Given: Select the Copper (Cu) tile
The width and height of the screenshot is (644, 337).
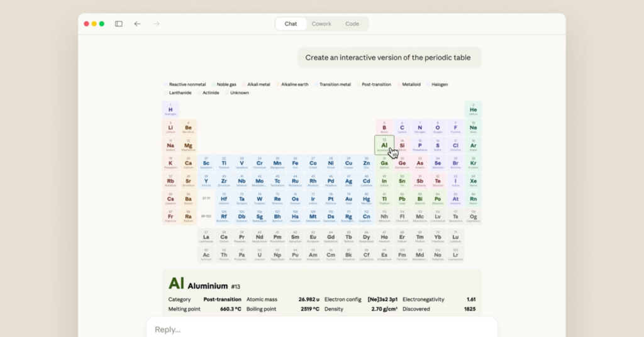Looking at the screenshot, I should [x=348, y=163].
